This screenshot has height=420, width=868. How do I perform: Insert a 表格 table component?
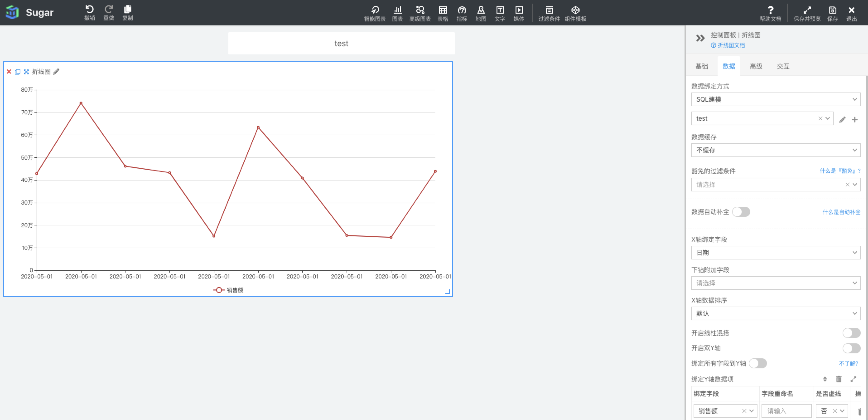tap(443, 14)
